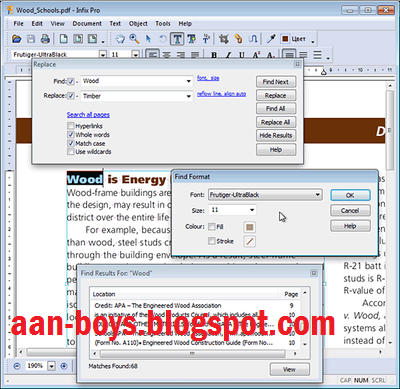Click the text flow link U-shaped icon
This screenshot has width=400, height=389.
coord(253,39)
